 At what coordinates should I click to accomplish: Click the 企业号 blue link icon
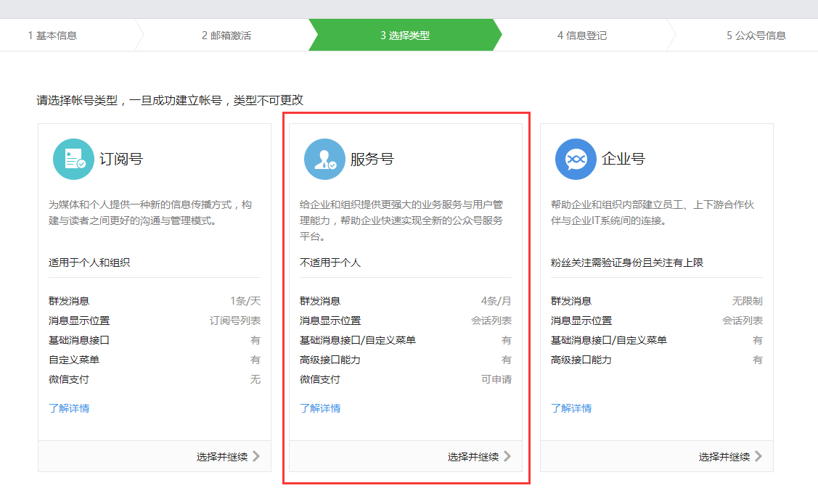click(x=576, y=159)
